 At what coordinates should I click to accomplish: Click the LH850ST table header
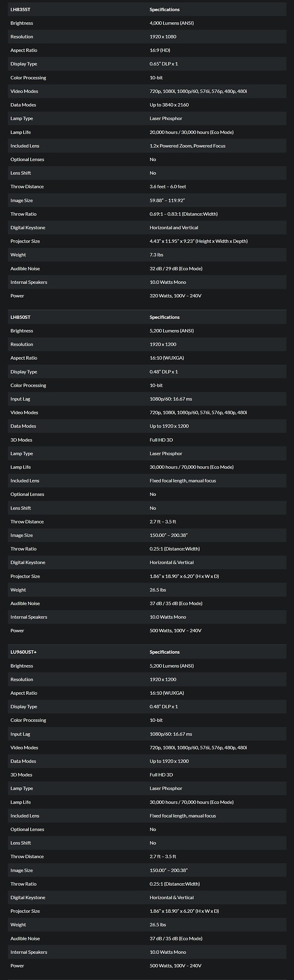tap(20, 317)
